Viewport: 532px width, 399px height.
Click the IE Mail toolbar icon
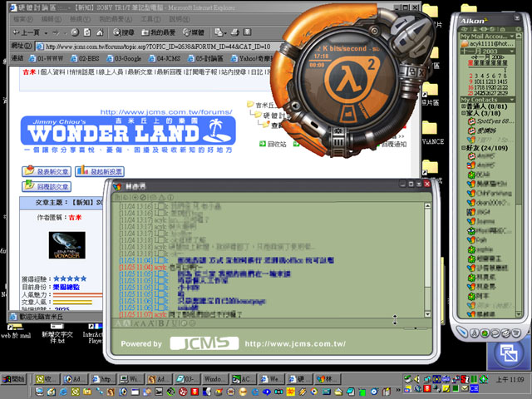(220, 32)
